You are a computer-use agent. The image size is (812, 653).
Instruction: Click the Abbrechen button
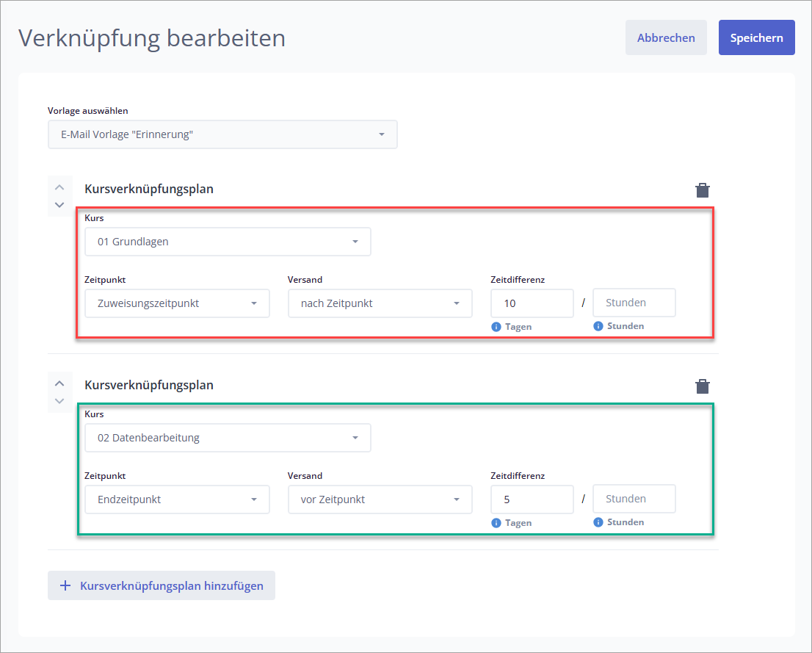(666, 37)
